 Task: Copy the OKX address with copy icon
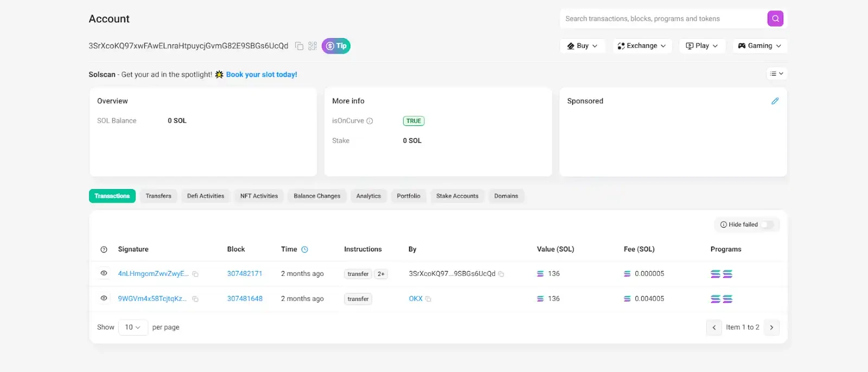click(x=428, y=299)
